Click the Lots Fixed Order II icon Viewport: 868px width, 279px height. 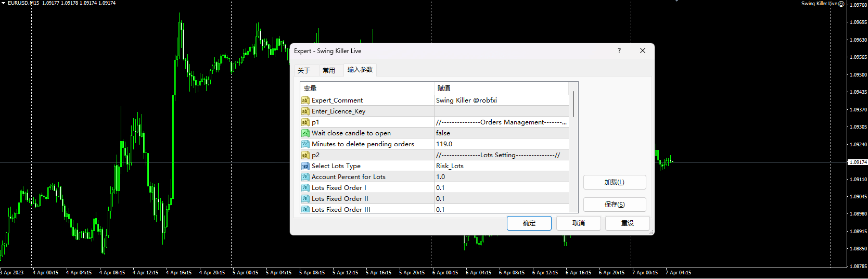click(305, 199)
